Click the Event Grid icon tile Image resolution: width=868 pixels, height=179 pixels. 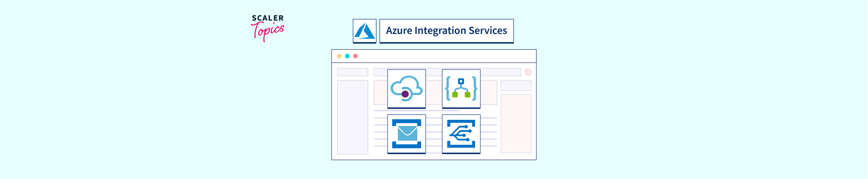461,134
